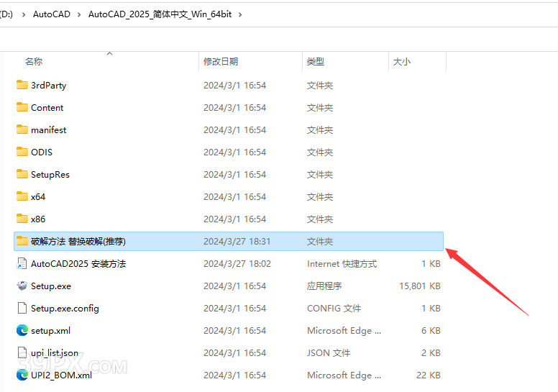Click the JSON 文件 type cell
The width and height of the screenshot is (558, 392).
(x=329, y=353)
